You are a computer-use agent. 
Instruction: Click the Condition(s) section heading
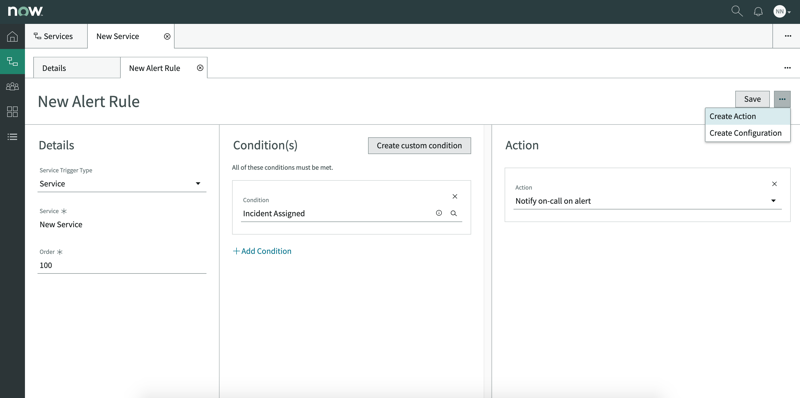tap(265, 145)
